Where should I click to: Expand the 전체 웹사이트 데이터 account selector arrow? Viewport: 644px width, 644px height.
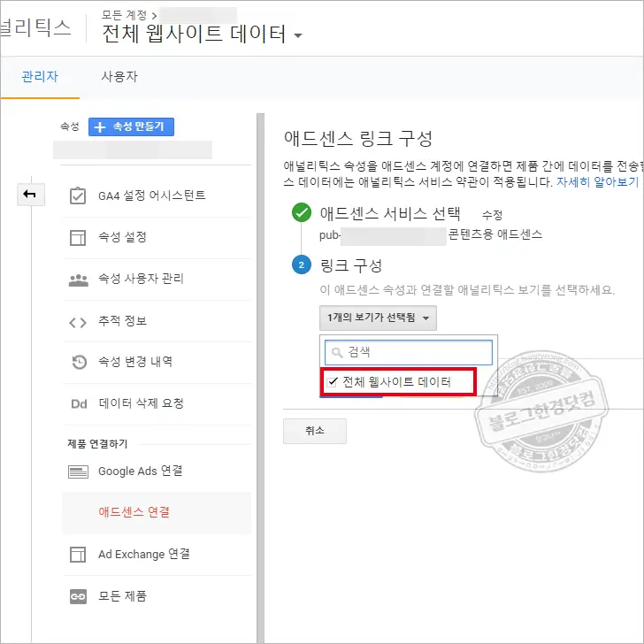click(x=298, y=35)
